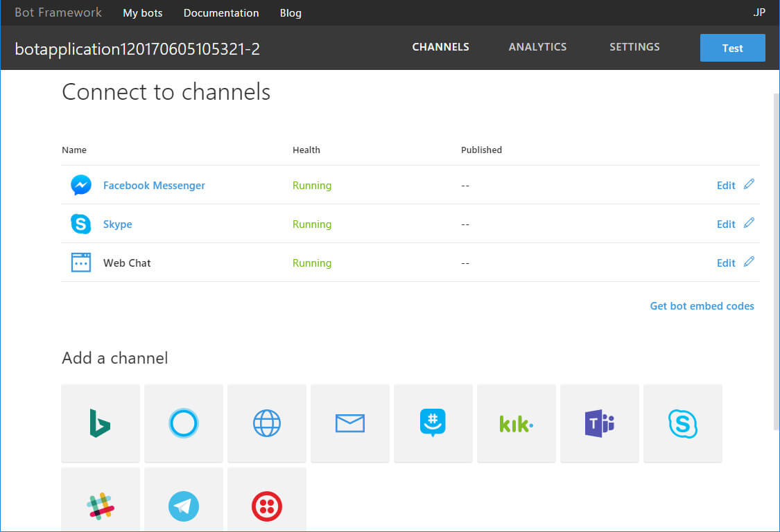Add the Telegram channel
Image resolution: width=780 pixels, height=532 pixels.
pos(184,499)
